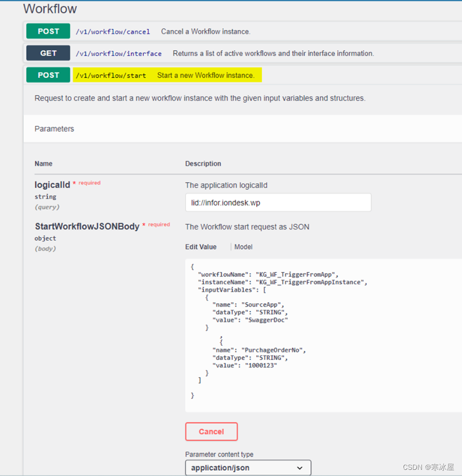Image resolution: width=462 pixels, height=476 pixels.
Task: Switch to the Model tab
Action: coord(243,247)
